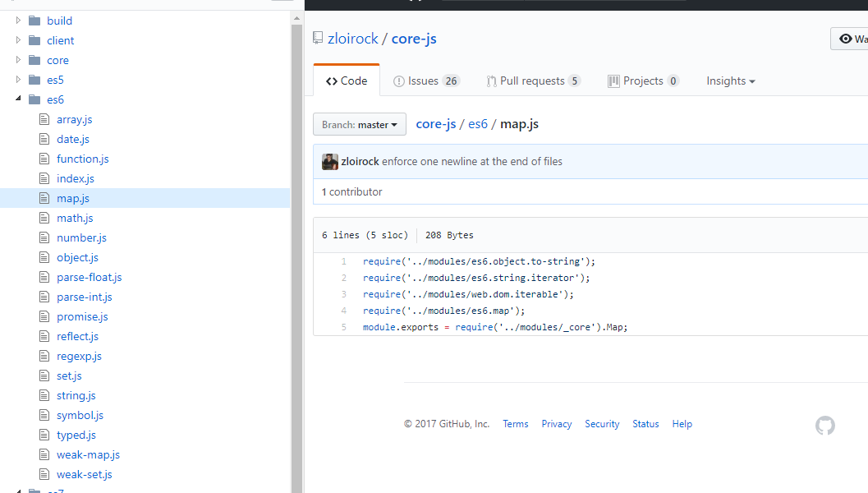Click zloirock's avatar thumbnail
Screen dimensions: 868x493
[x=330, y=162]
